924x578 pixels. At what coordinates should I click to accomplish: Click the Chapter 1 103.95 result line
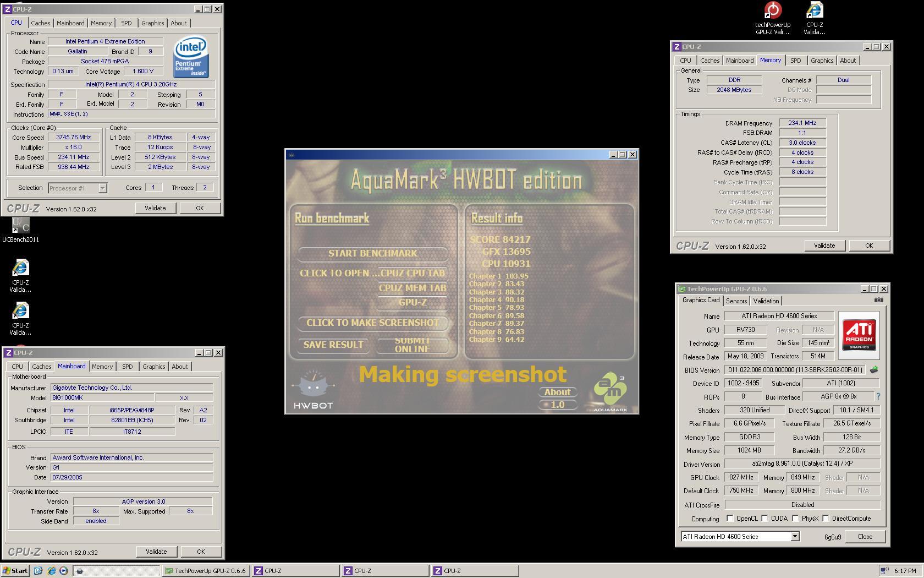tap(498, 276)
